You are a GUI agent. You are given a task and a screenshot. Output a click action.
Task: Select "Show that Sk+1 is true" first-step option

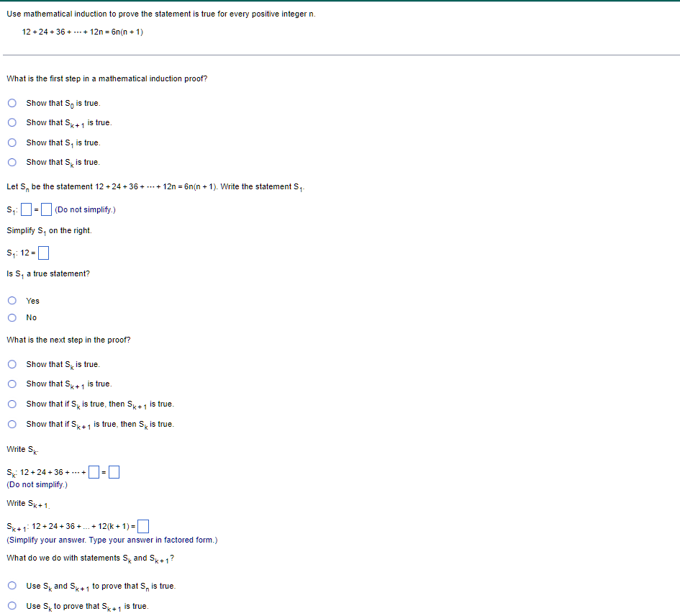pyautogui.click(x=12, y=122)
